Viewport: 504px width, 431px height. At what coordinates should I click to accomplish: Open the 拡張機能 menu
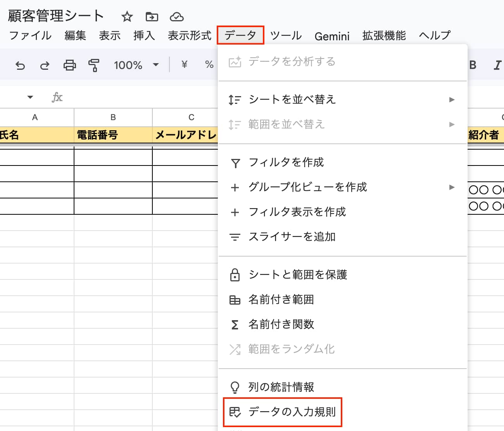(x=384, y=36)
